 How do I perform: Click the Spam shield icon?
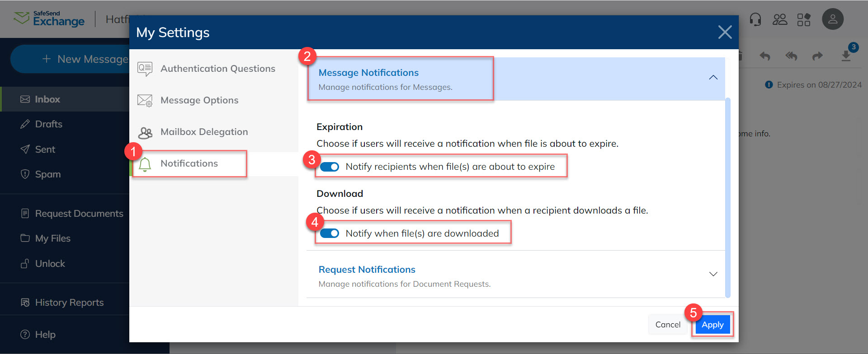coord(25,174)
